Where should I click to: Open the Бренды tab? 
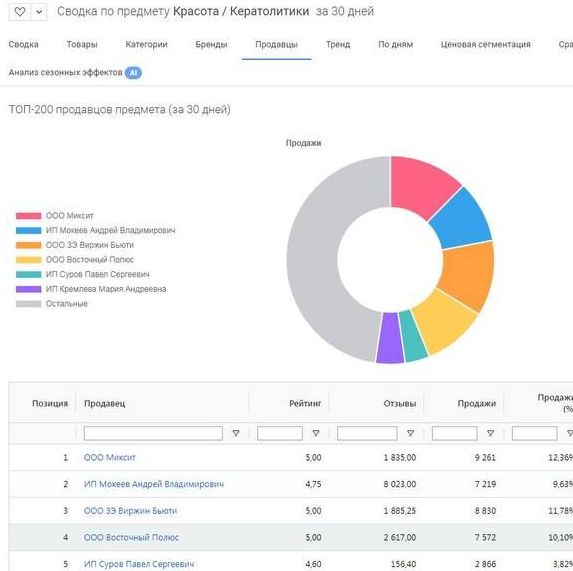click(x=211, y=45)
